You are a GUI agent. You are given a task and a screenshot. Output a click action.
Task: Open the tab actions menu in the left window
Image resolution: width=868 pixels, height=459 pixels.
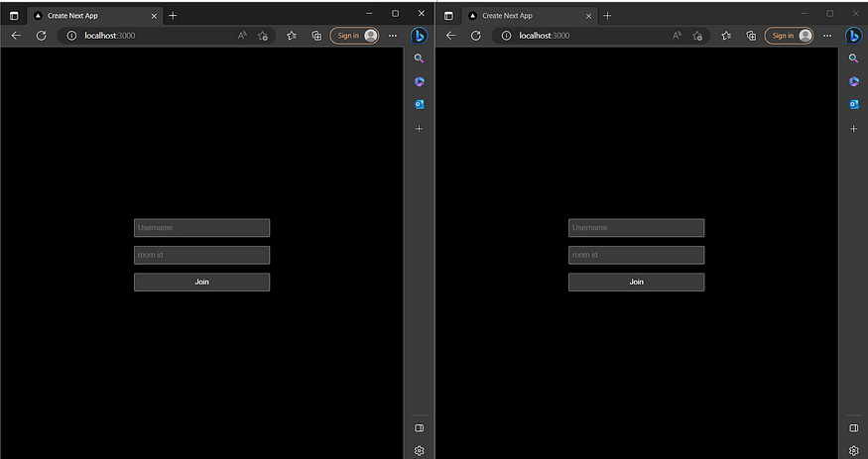(14, 16)
